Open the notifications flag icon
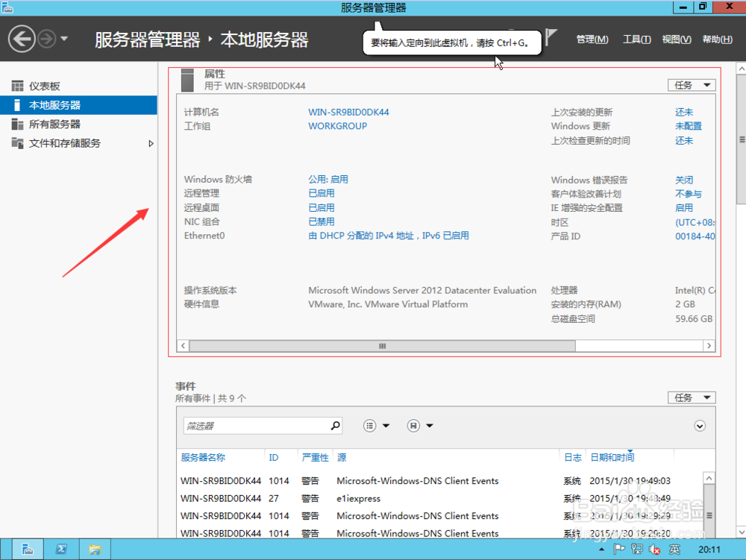The height and width of the screenshot is (560, 746). click(551, 37)
